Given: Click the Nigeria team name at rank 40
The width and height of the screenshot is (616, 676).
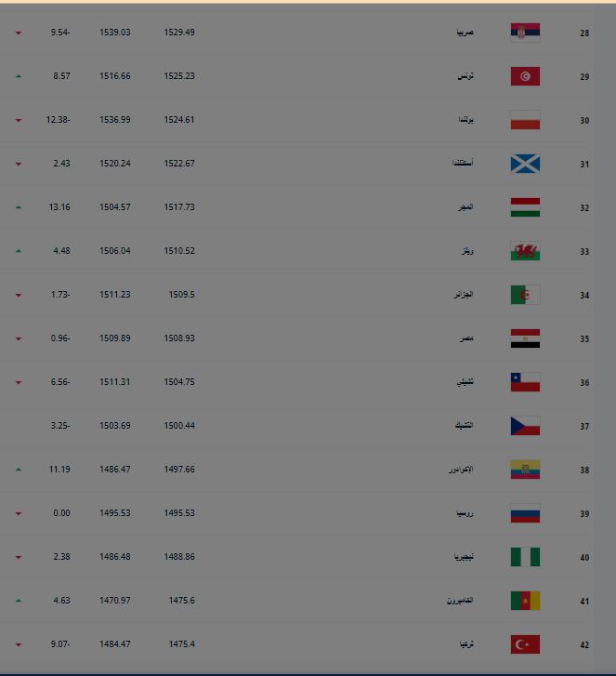Looking at the screenshot, I should point(464,557).
